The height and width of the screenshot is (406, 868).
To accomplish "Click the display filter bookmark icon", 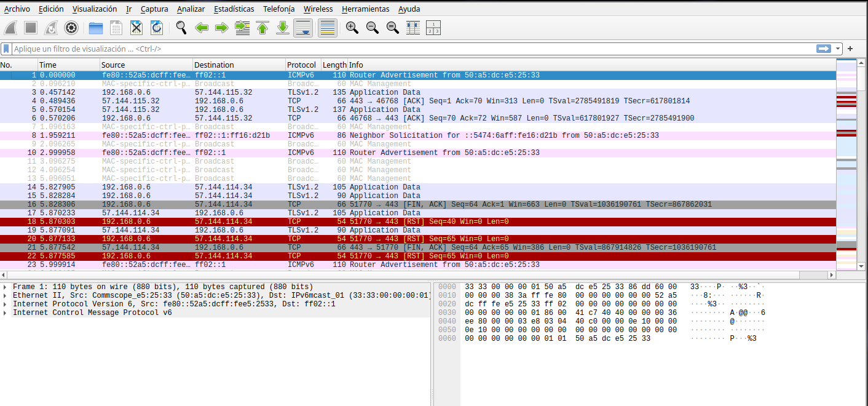I will pos(6,49).
